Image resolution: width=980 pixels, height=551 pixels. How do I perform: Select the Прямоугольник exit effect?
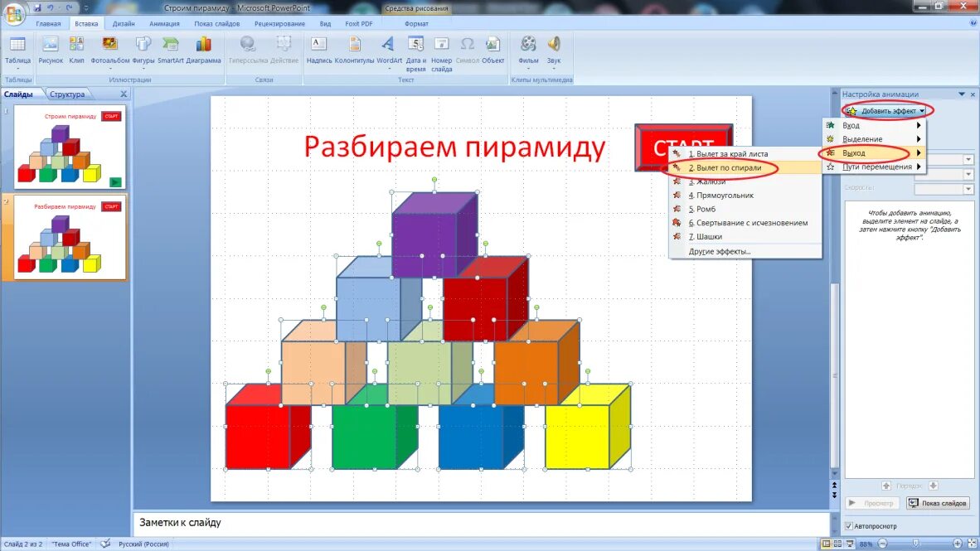(745, 195)
